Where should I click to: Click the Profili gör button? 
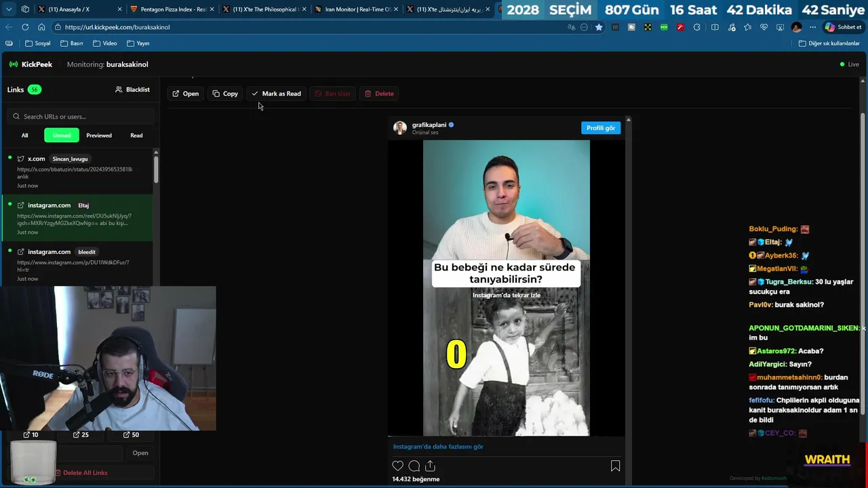(x=601, y=128)
